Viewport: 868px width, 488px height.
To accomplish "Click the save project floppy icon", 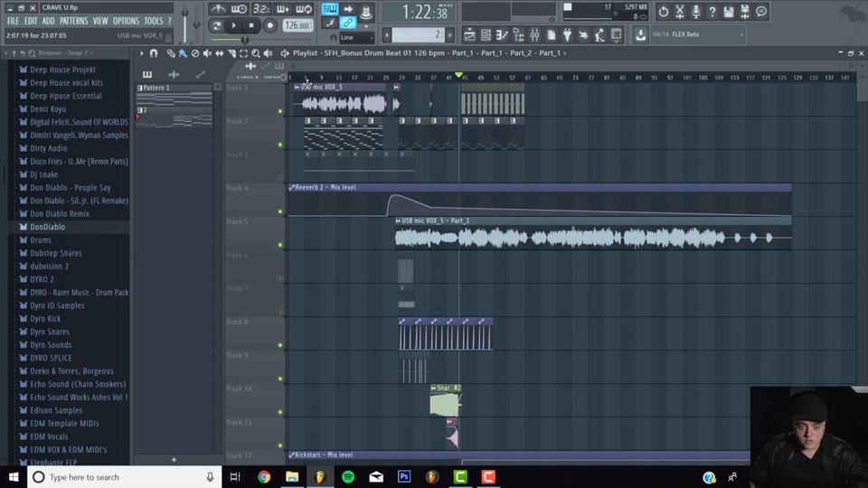I will pyautogui.click(x=729, y=11).
